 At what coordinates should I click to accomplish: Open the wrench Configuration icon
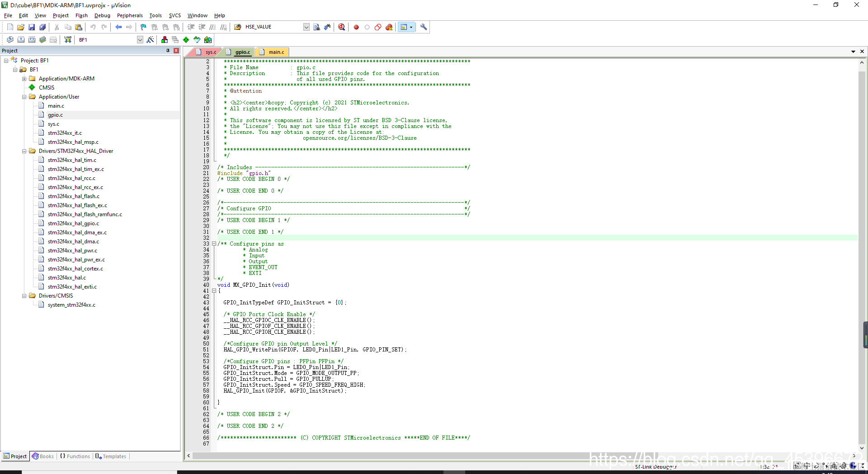424,27
